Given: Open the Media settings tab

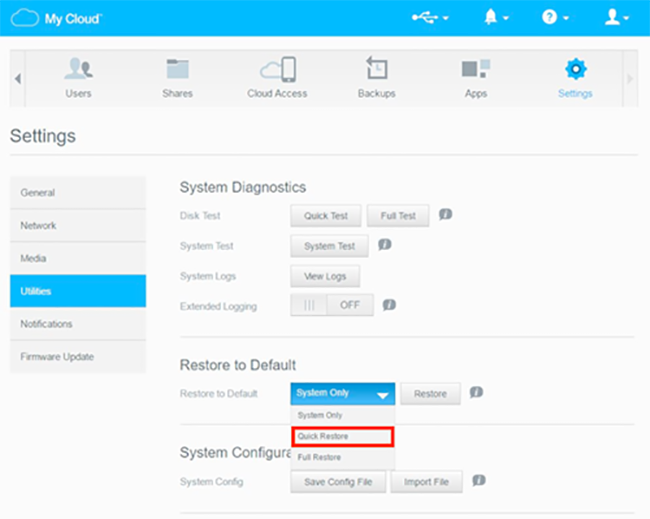Looking at the screenshot, I should click(x=78, y=258).
